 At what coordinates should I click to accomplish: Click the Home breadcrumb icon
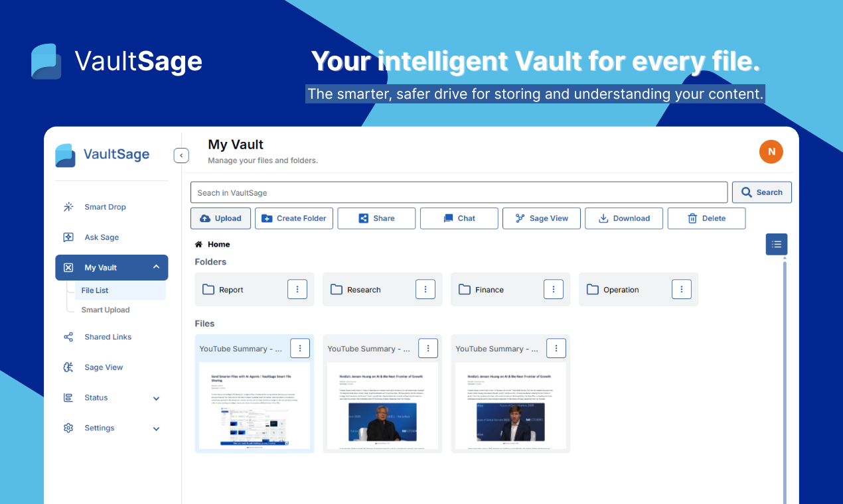tap(198, 243)
